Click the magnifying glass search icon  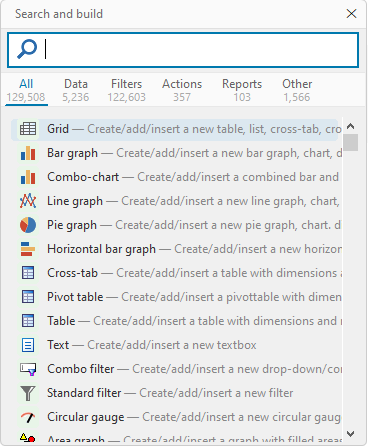[27, 49]
